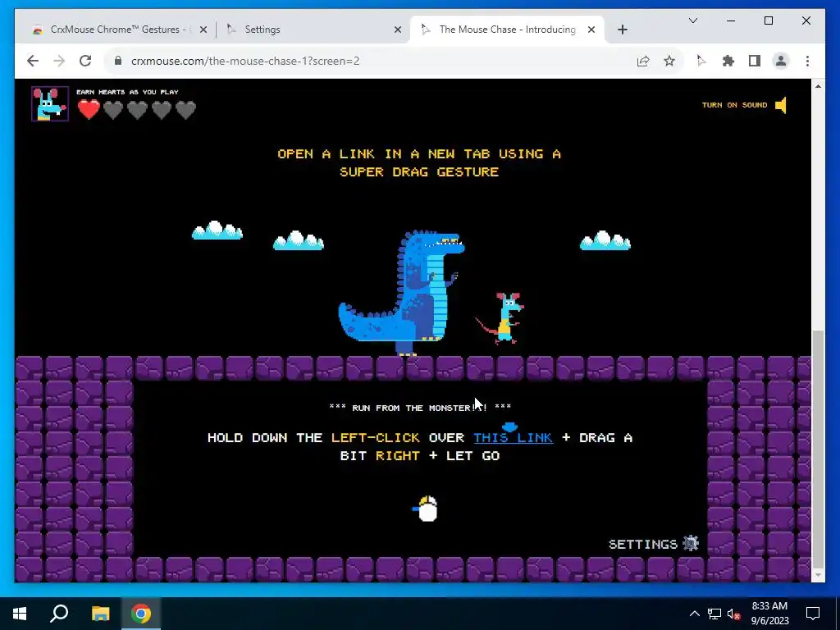The height and width of the screenshot is (630, 840).
Task: Open the Extensions puzzle icon
Action: (728, 61)
